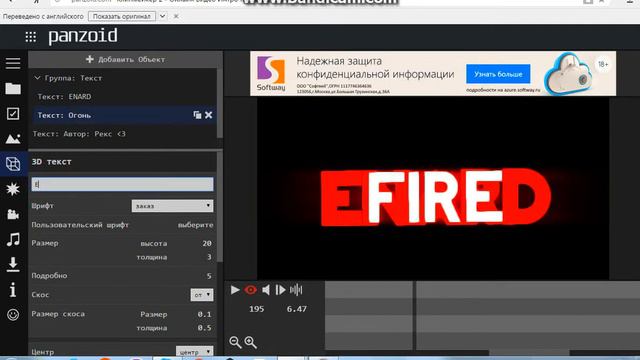Viewport: 640px width, 360px height.
Task: Delete the 'Текст: Огонь' object
Action: pyautogui.click(x=209, y=115)
